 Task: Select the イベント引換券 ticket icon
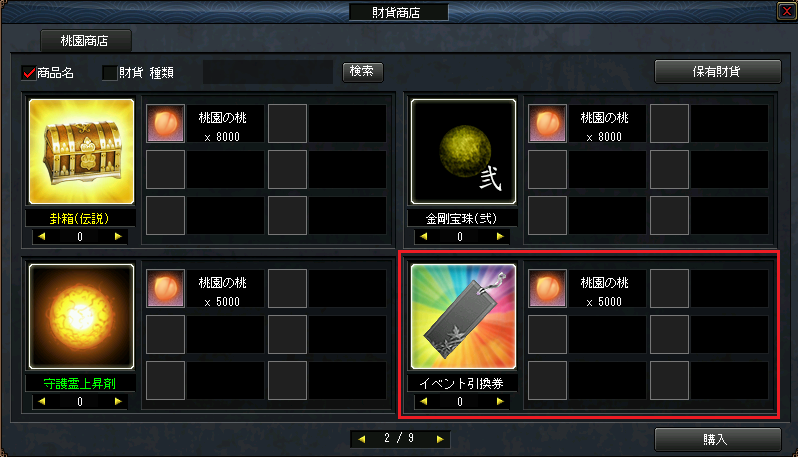[x=463, y=316]
